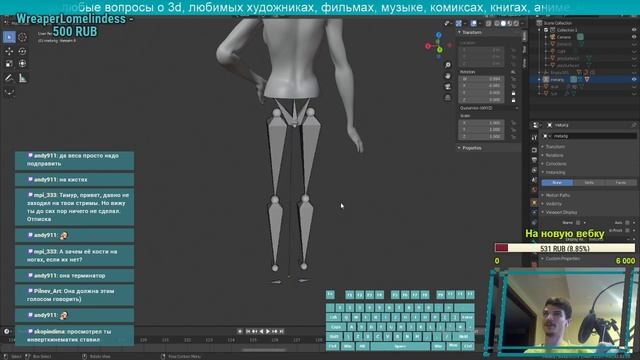Screen dimensions: 640x360
Task: Select the Move tool
Action: 9,51
